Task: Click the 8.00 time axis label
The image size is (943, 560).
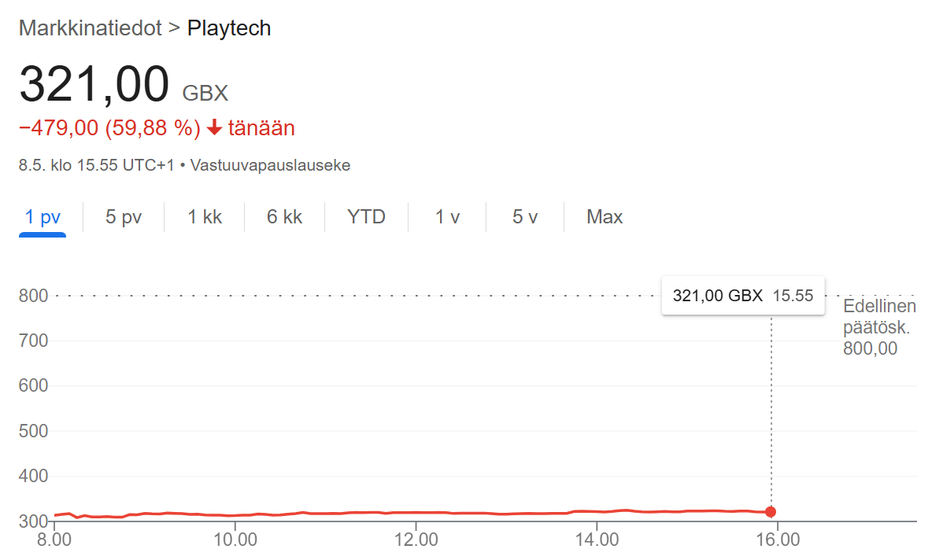Action: coord(54,540)
